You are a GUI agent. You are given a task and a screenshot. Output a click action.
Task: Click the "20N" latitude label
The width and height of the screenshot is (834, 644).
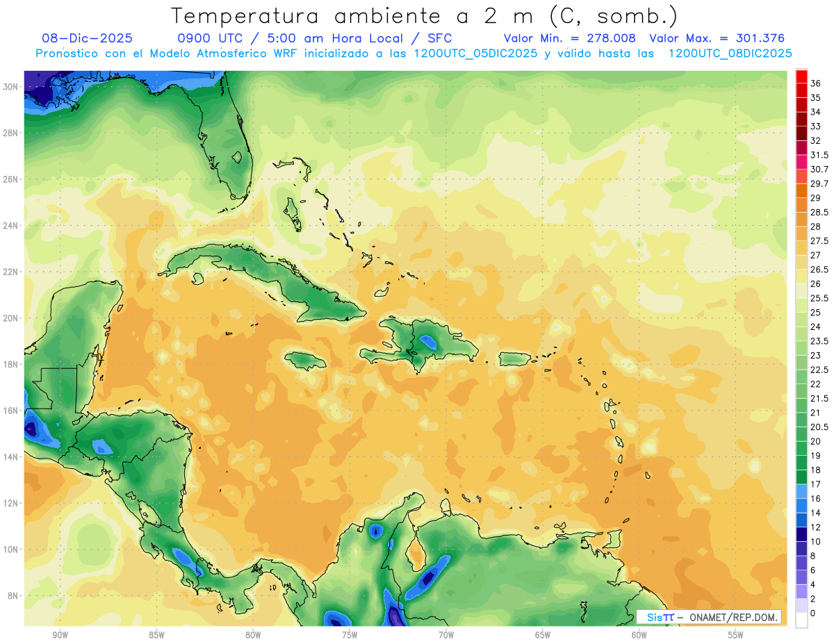click(x=11, y=318)
